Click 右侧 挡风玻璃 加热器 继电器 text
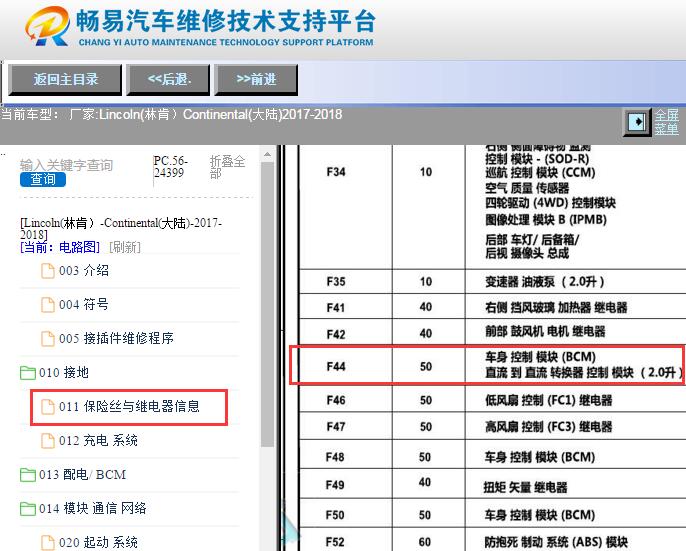 [x=556, y=307]
